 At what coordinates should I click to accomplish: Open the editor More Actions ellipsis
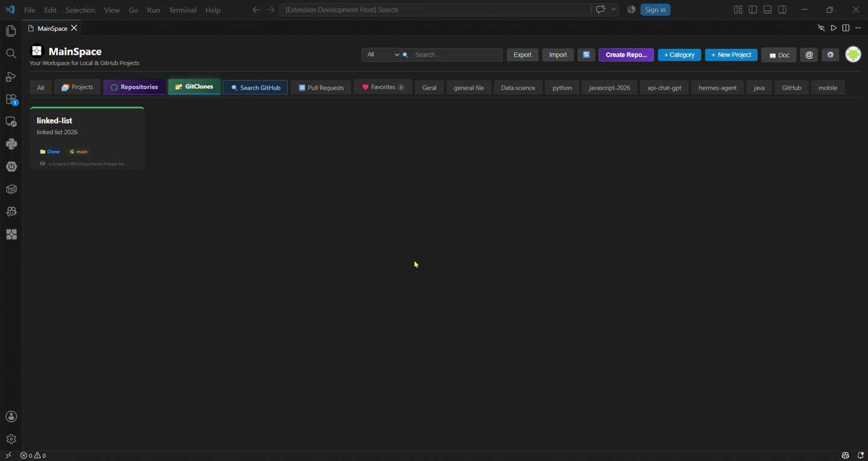858,28
